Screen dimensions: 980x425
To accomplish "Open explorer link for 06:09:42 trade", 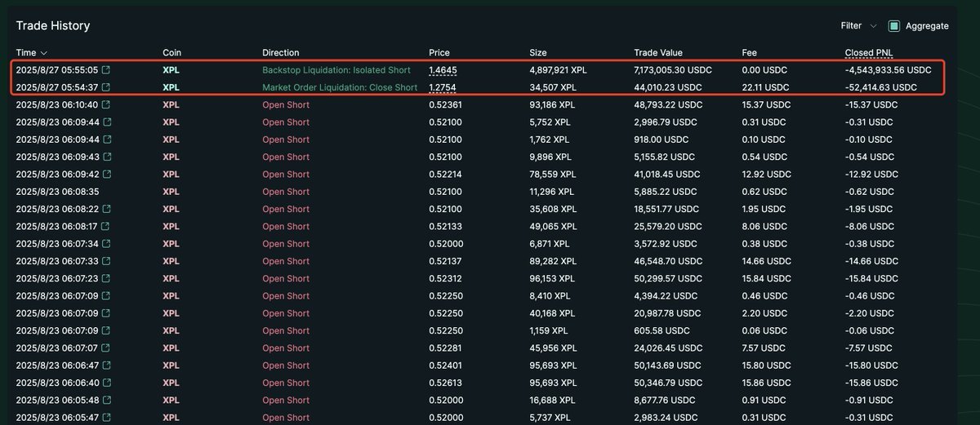I will (106, 175).
